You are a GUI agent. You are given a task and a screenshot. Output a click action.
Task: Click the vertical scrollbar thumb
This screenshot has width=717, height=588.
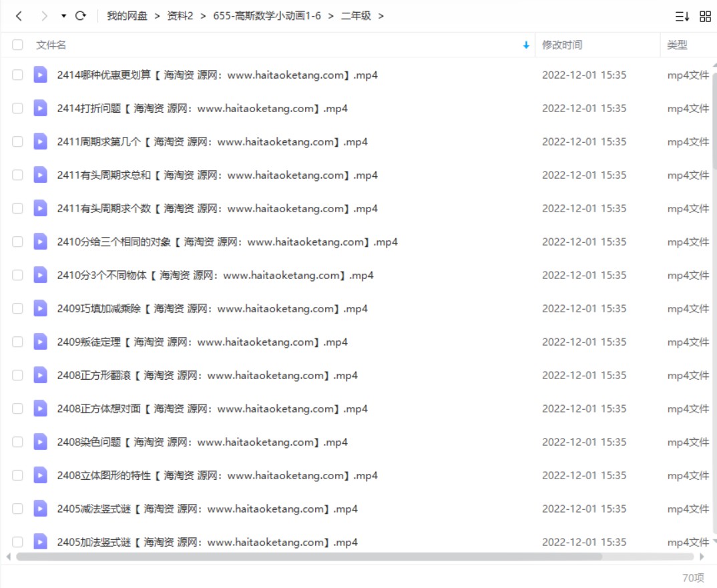[x=714, y=121]
